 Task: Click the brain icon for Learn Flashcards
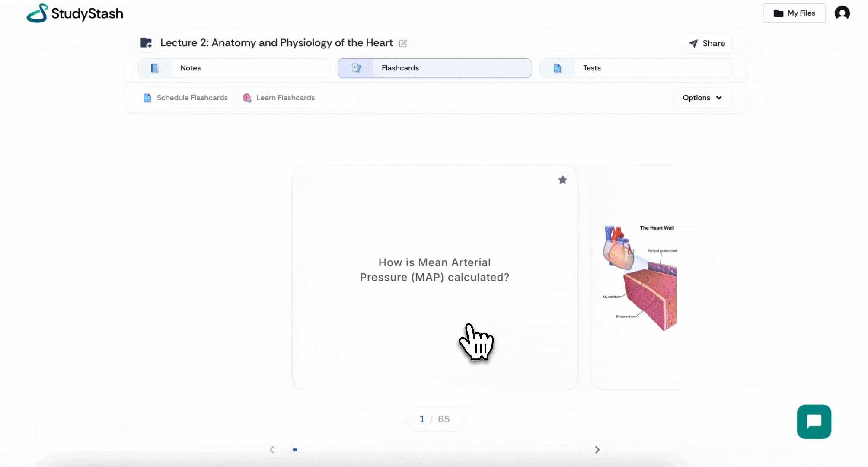coord(247,98)
